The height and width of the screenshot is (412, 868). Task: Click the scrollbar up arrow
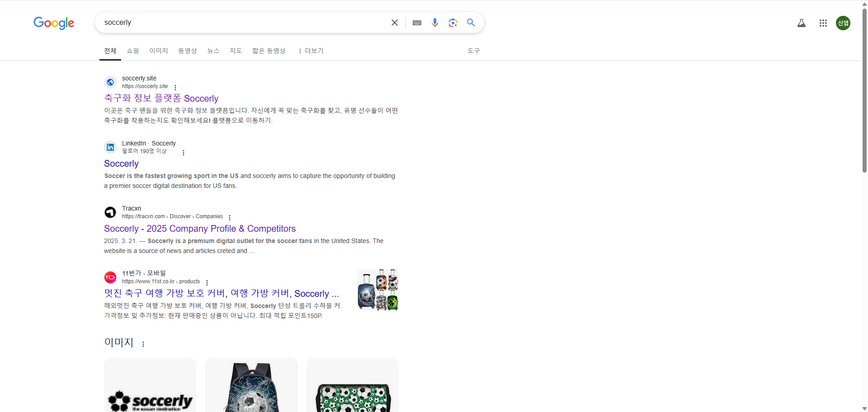coord(864,4)
